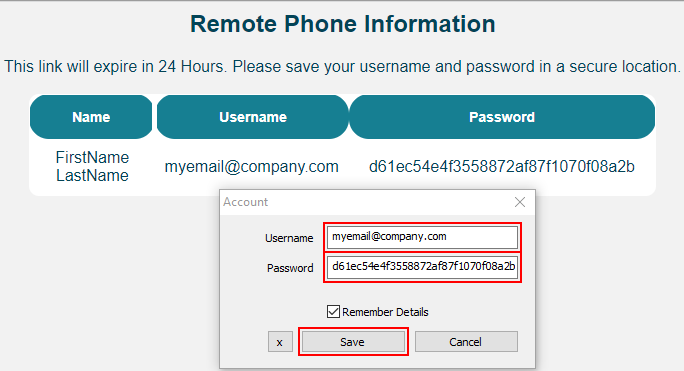
Task: Select the Password column header
Action: (502, 117)
